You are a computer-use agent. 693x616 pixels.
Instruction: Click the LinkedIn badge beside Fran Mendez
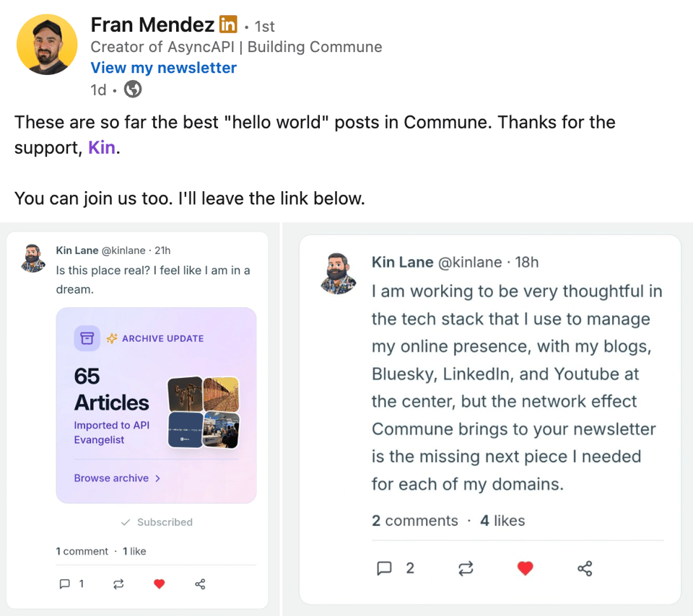[228, 25]
